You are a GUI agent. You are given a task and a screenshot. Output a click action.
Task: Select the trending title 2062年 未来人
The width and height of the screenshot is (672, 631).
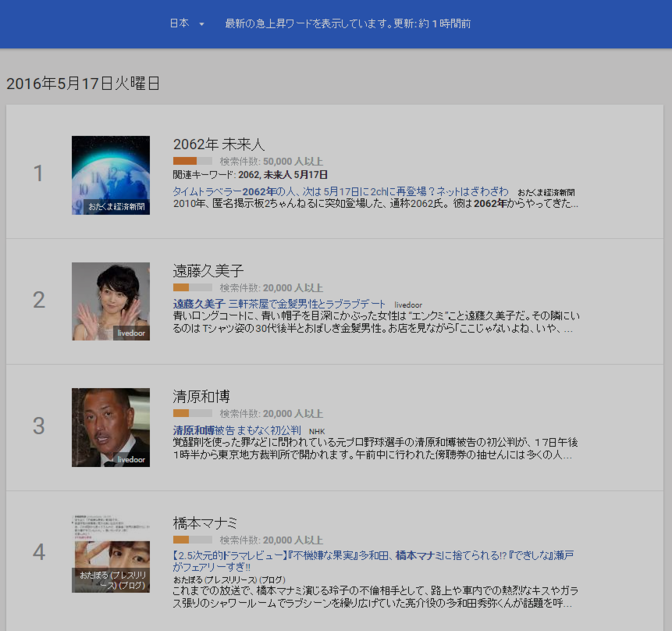point(219,144)
